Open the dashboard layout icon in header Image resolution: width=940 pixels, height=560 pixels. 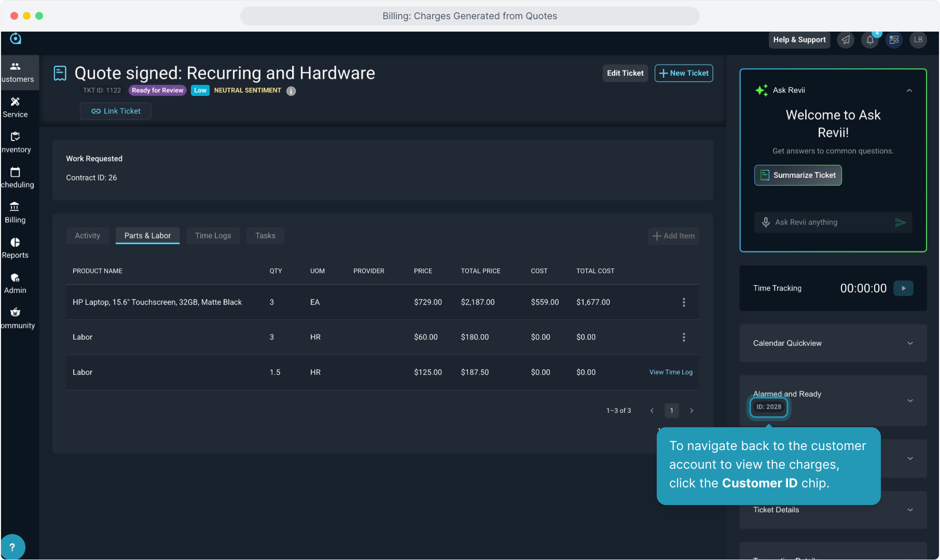tap(894, 40)
